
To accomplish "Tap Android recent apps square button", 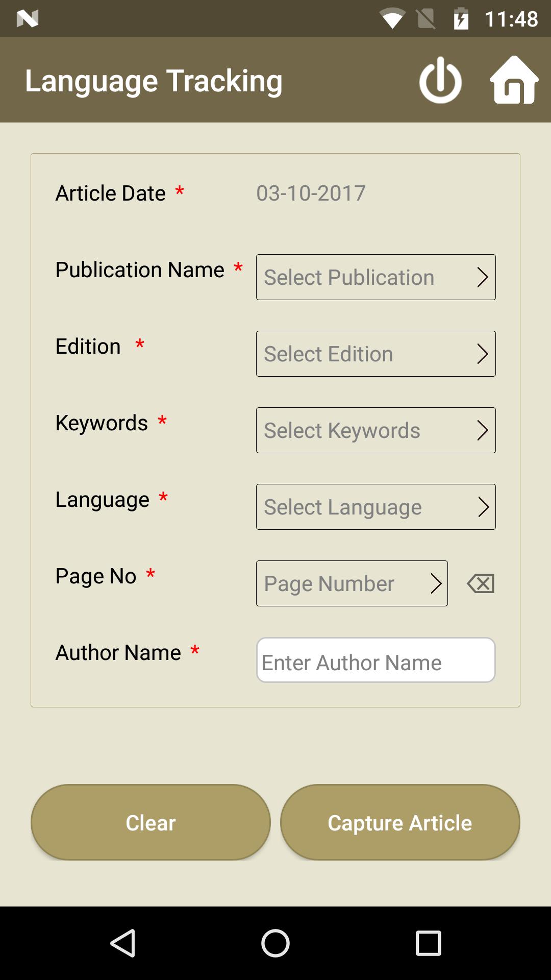I will click(428, 943).
